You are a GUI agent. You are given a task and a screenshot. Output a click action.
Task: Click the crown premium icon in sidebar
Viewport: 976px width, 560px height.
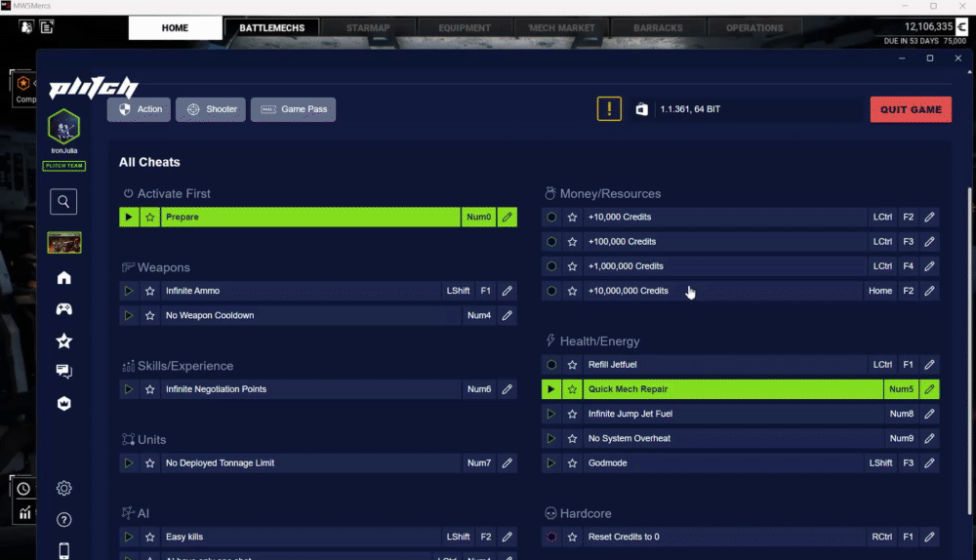click(63, 403)
